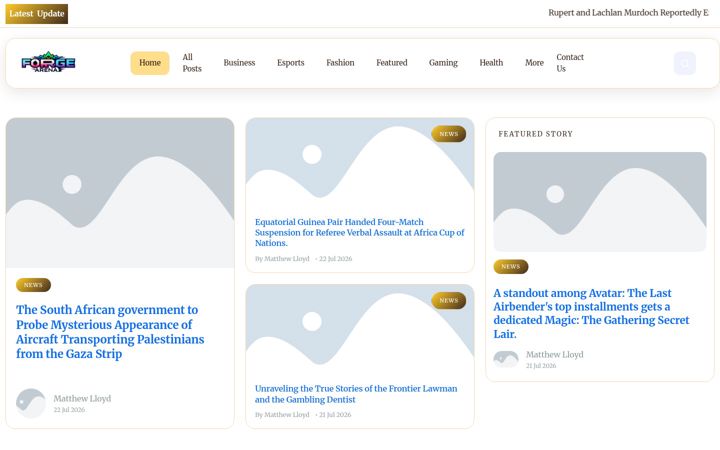Open the Avatar Magic: The Gathering Secret Lair story
Viewport: 720px width, 450px height.
pos(591,313)
